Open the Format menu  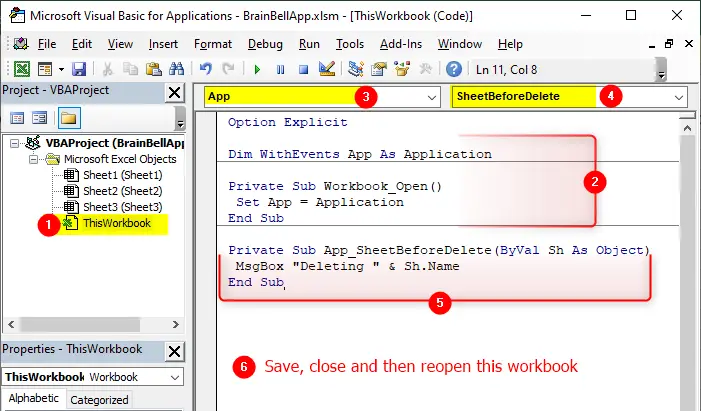coord(213,44)
